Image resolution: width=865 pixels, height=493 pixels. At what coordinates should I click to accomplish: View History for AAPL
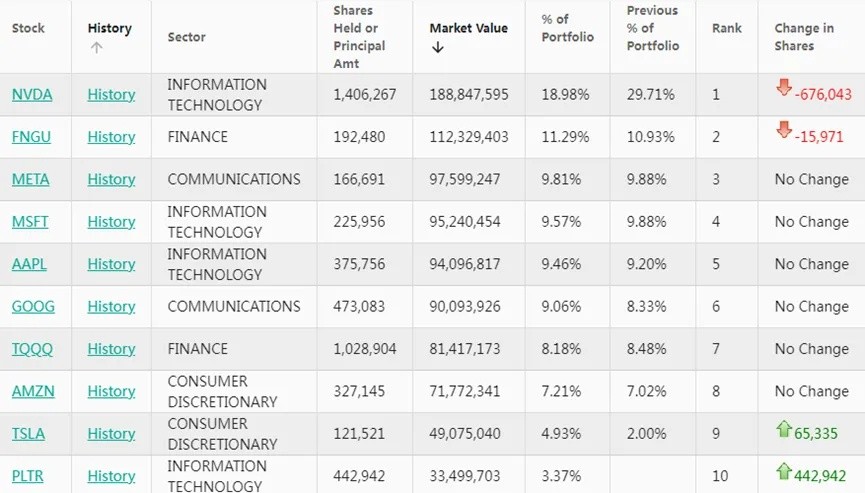coord(111,264)
